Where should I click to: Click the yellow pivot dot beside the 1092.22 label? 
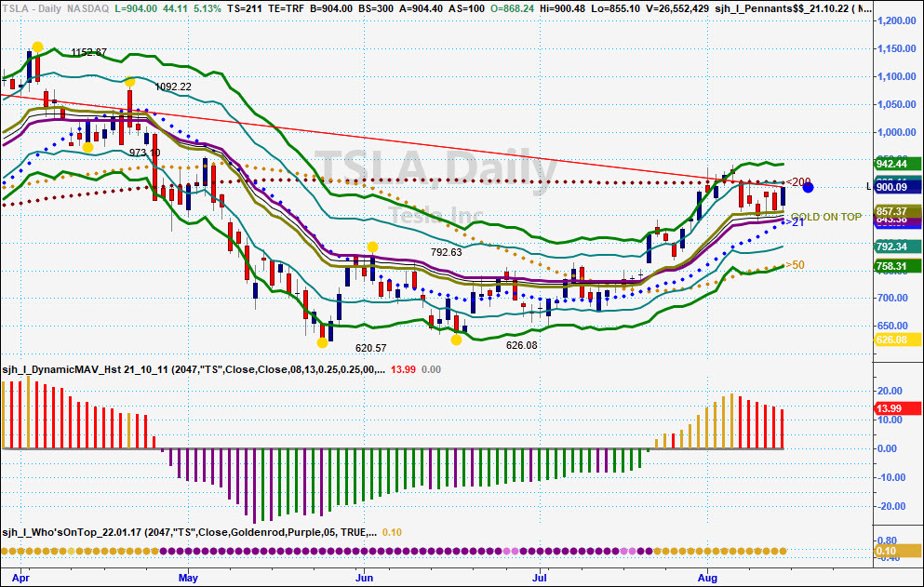coord(129,81)
